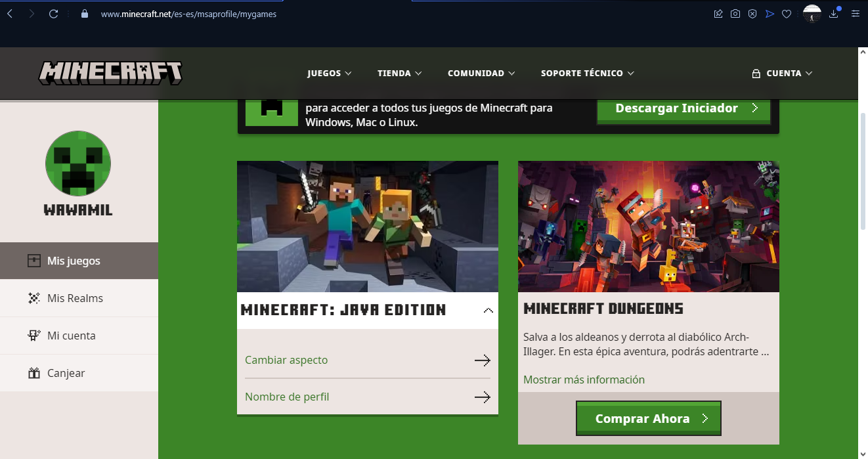Click the Minecraft logo

point(110,73)
